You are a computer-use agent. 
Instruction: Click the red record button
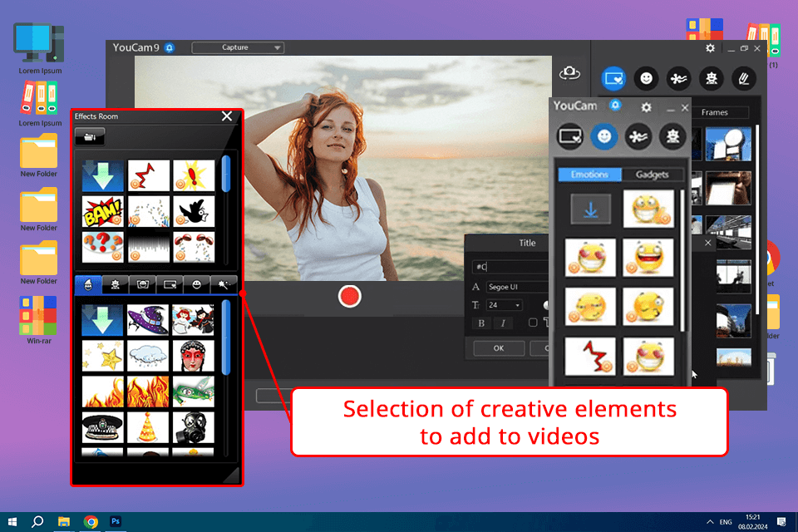click(x=350, y=296)
